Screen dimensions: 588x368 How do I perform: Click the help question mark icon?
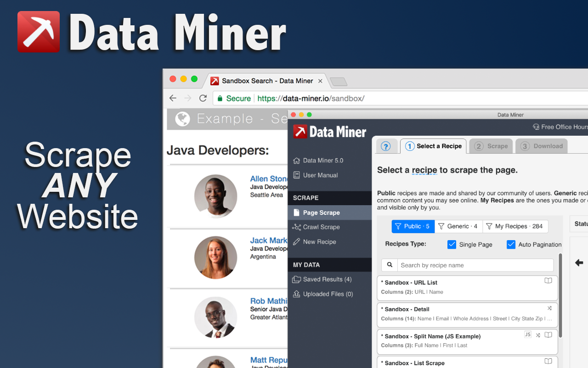coord(386,146)
